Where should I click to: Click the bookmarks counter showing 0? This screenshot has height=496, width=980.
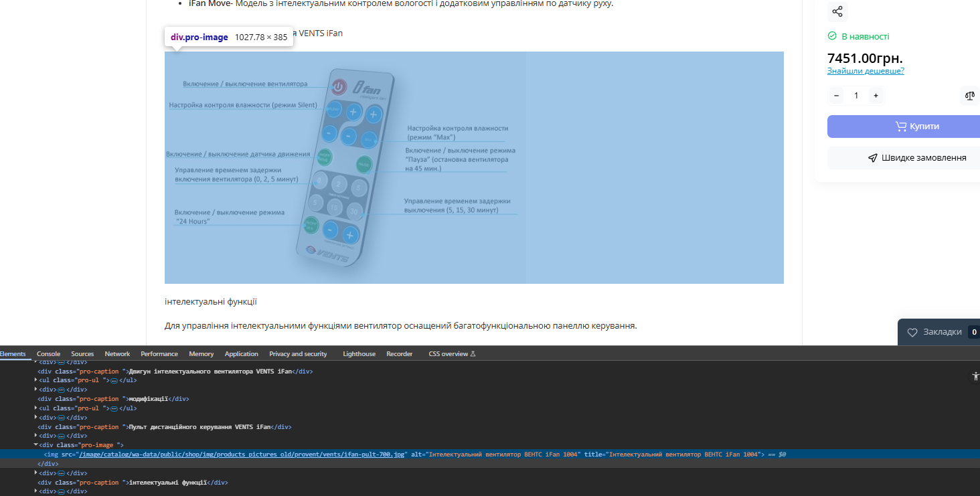pos(974,332)
